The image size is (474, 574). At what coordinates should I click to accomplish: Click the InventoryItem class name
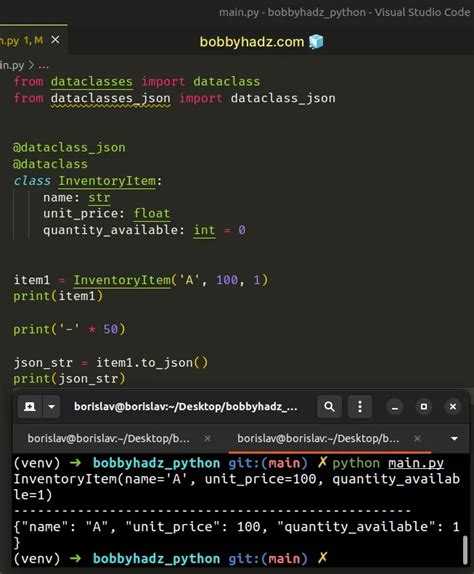coord(107,181)
